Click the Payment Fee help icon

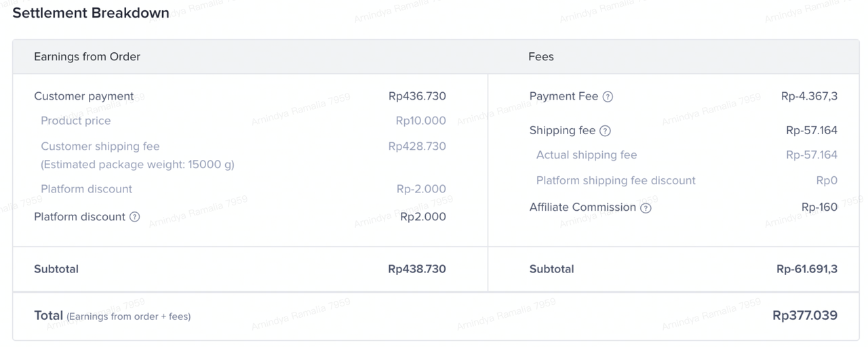pos(608,97)
